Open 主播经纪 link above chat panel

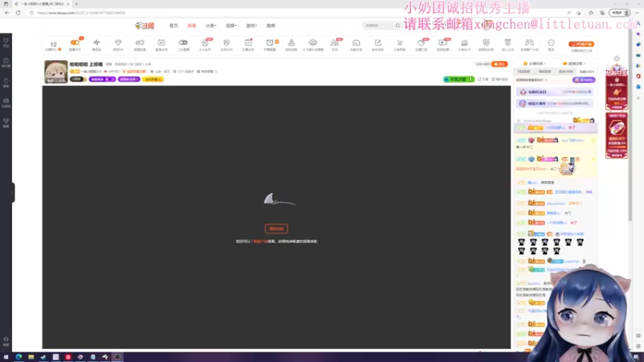point(535,64)
